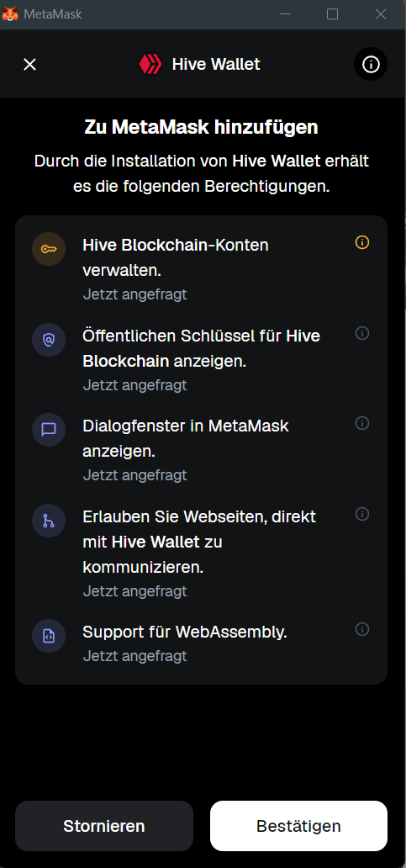The image size is (406, 868).
Task: Open info icon beside Support für WebAssembly
Action: [362, 629]
